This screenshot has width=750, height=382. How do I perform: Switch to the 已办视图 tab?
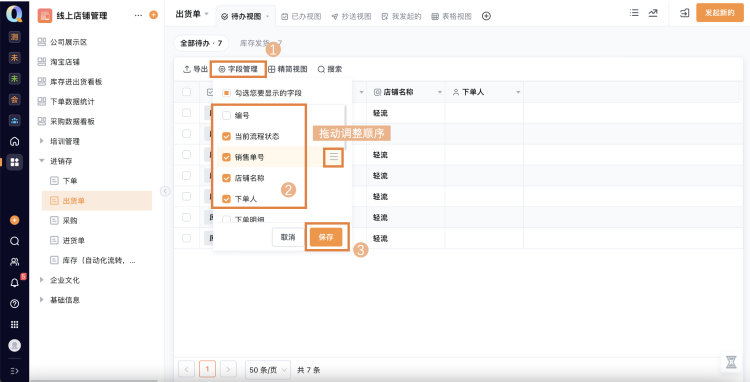pyautogui.click(x=301, y=16)
